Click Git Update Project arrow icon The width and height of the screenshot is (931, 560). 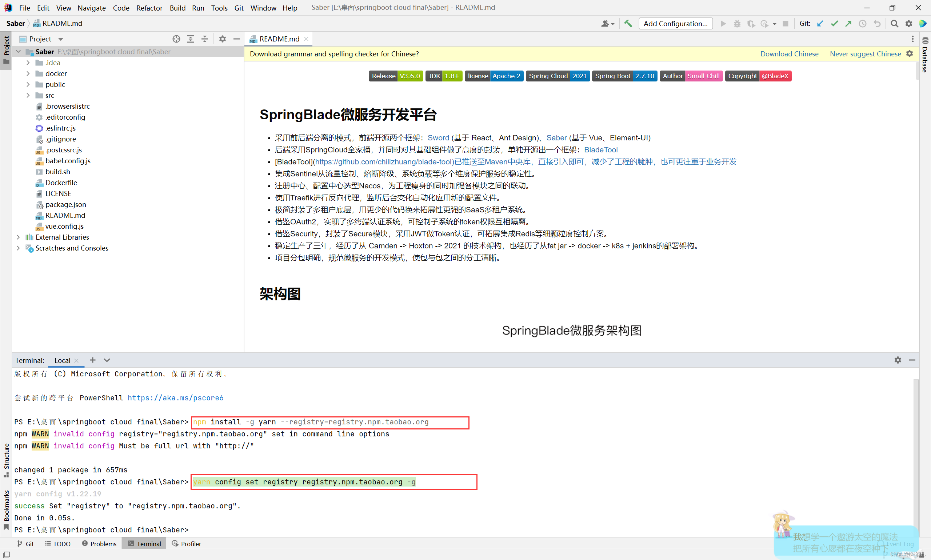(820, 23)
